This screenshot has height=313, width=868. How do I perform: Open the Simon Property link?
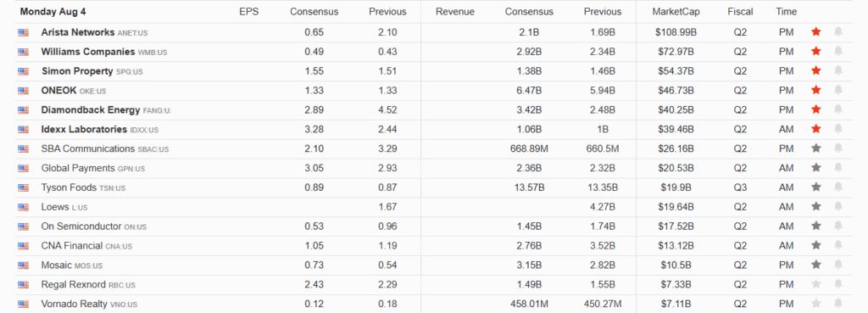[77, 71]
